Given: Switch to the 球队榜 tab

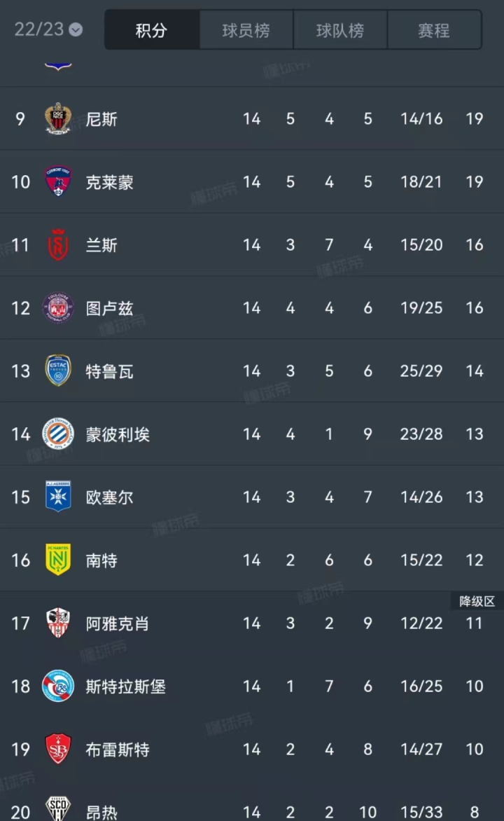Looking at the screenshot, I should 340,30.
